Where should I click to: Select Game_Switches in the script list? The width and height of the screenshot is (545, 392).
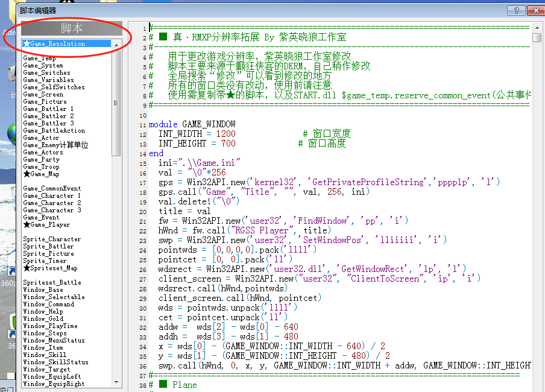click(46, 73)
